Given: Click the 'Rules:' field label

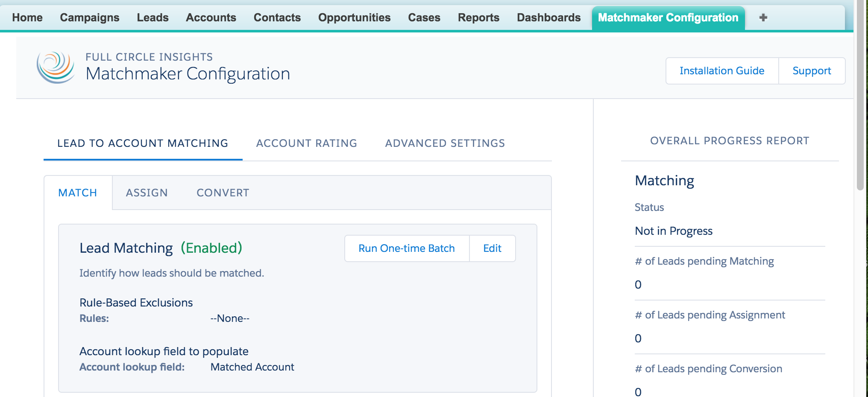Looking at the screenshot, I should tap(94, 318).
